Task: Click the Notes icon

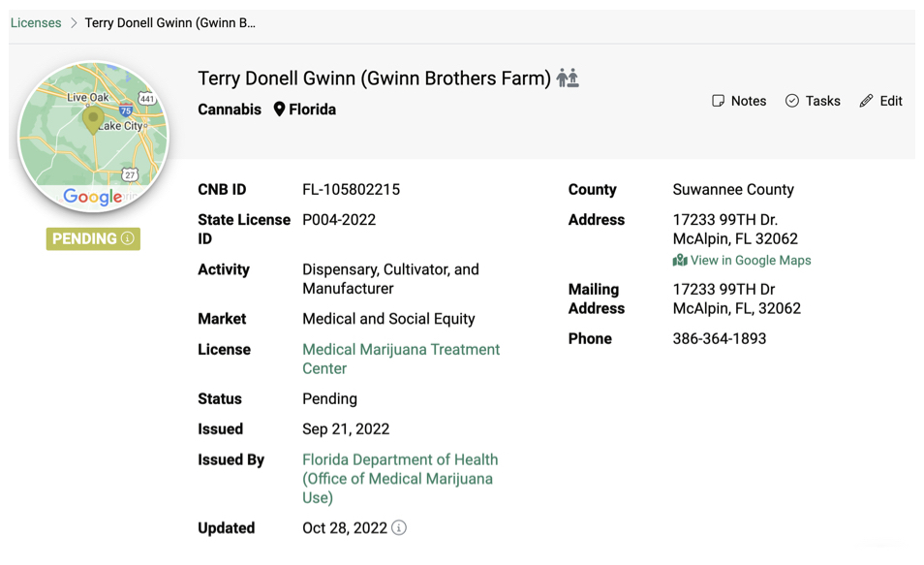Action: [718, 101]
